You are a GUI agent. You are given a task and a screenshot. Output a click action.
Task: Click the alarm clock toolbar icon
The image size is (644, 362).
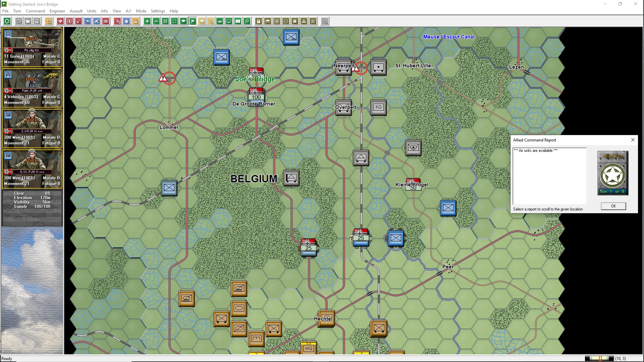tap(49, 21)
